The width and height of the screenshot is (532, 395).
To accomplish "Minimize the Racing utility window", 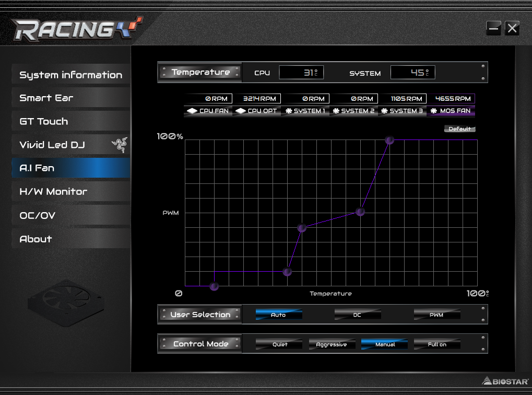I will [494, 28].
